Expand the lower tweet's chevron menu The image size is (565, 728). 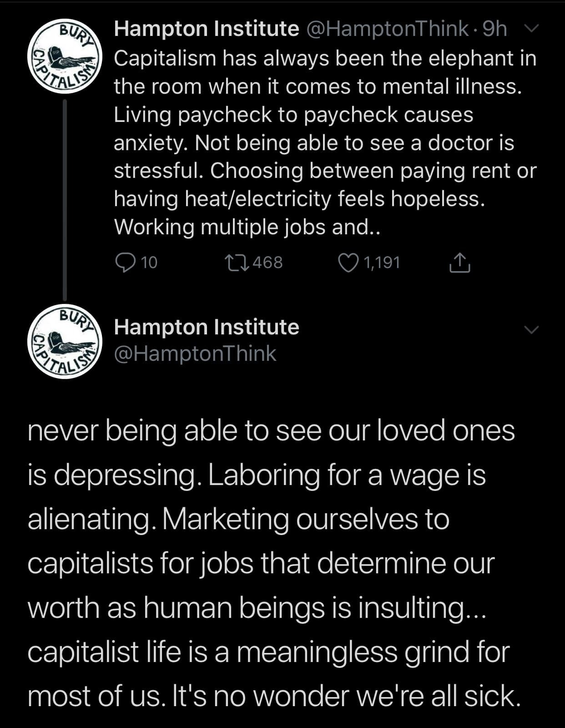tap(531, 329)
